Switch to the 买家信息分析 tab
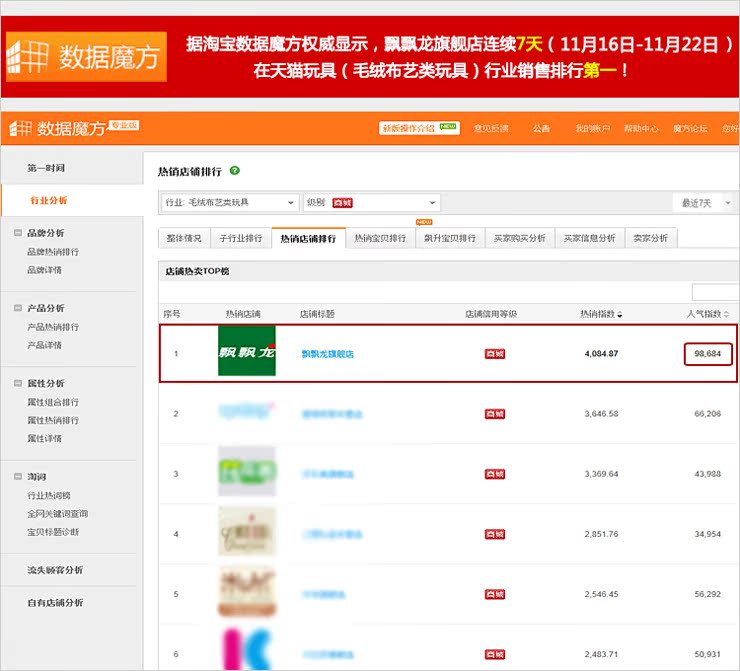740x671 pixels. tap(589, 238)
